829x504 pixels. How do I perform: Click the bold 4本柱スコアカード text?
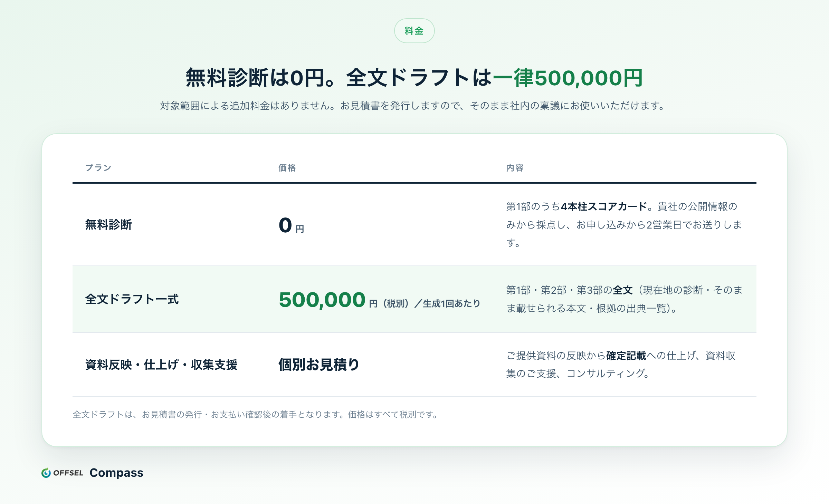pyautogui.click(x=604, y=206)
